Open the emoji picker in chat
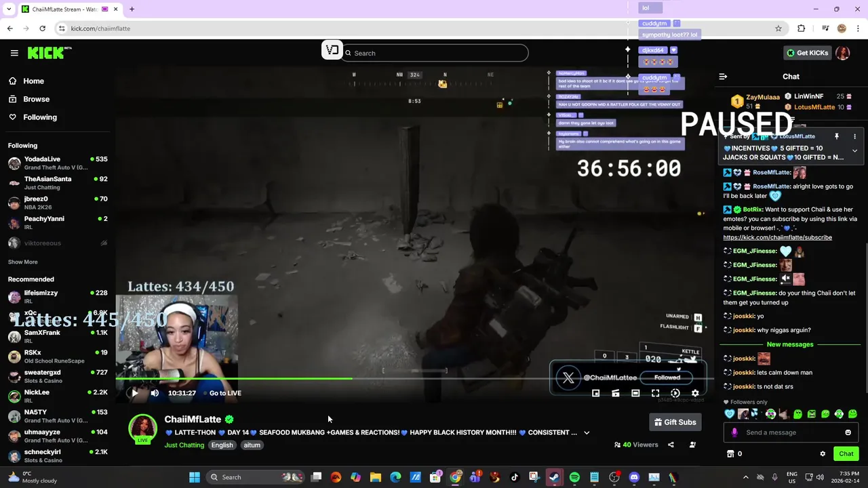This screenshot has height=488, width=868. 848,432
